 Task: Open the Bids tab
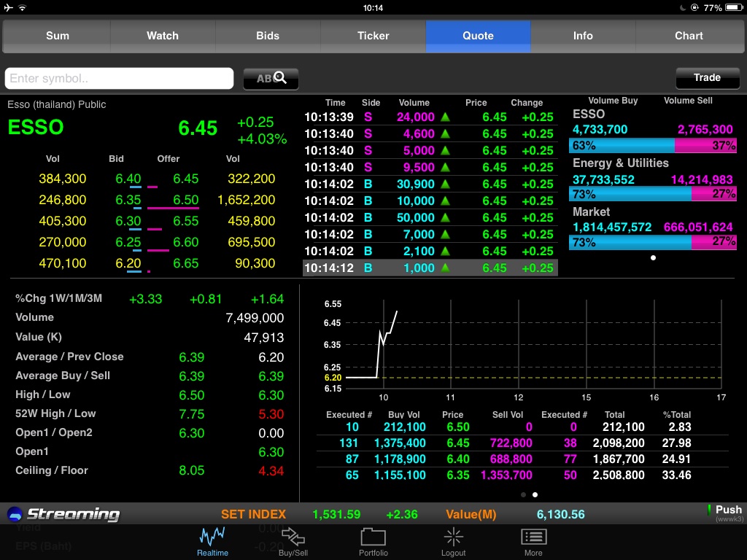268,36
